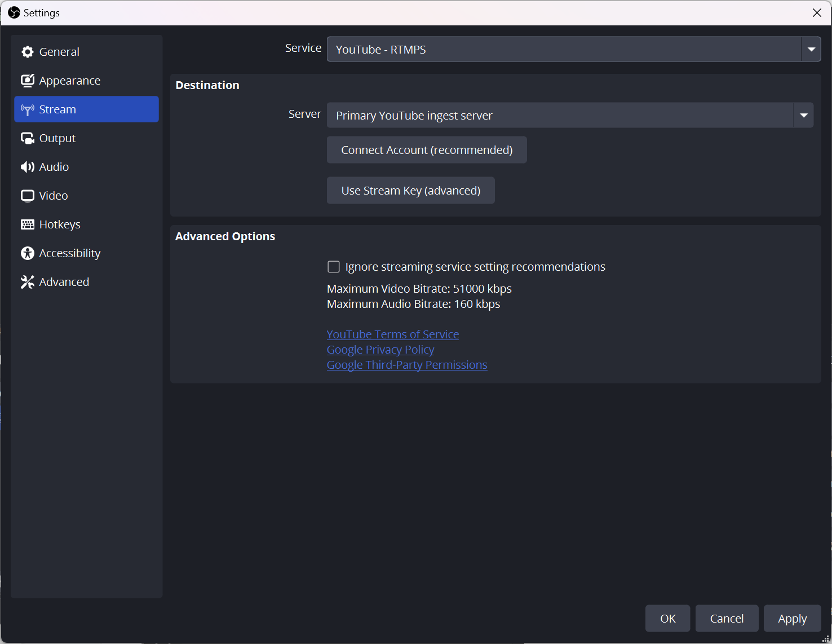
Task: Click Use Stream Key advanced button
Action: pos(410,190)
